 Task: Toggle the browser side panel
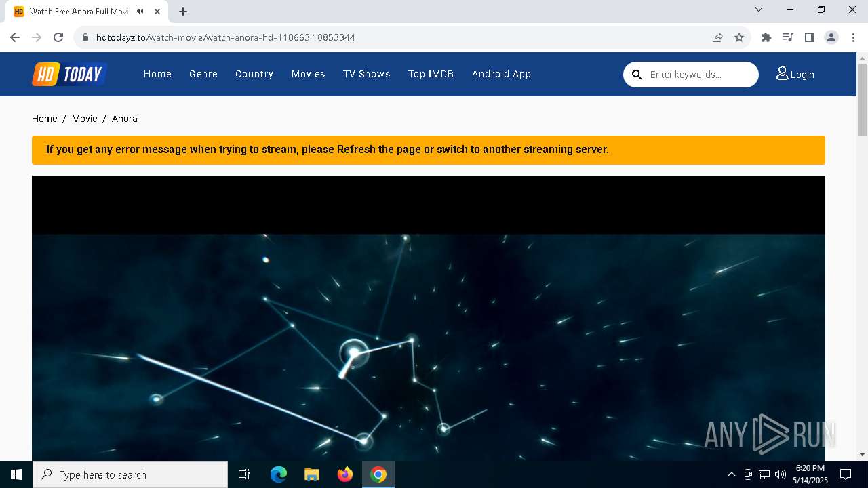[x=810, y=37]
